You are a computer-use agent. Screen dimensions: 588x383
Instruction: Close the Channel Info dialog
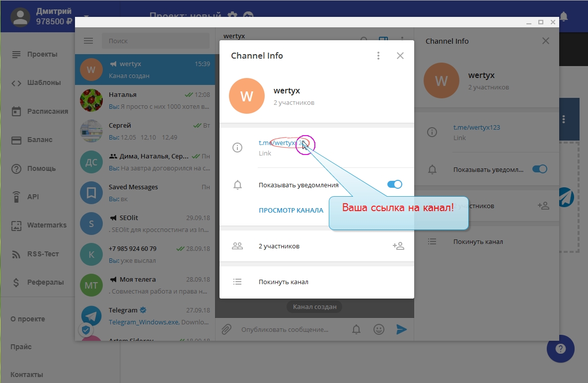click(x=400, y=56)
